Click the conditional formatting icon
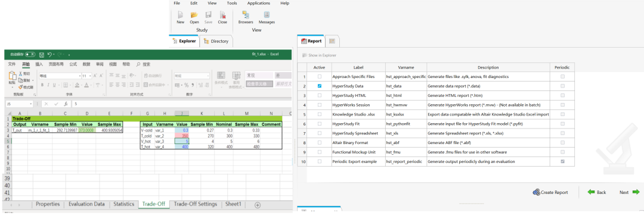This screenshot has width=644, height=216. pyautogui.click(x=221, y=76)
